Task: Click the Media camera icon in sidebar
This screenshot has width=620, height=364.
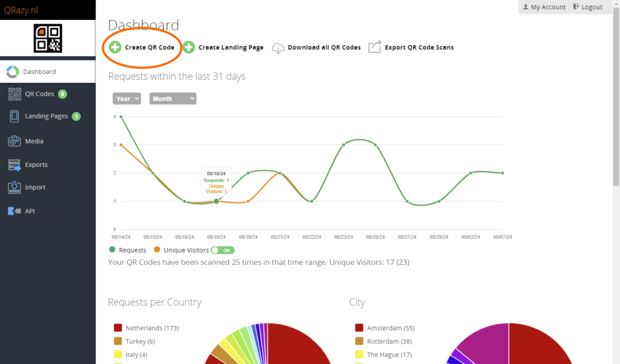Action: click(14, 141)
